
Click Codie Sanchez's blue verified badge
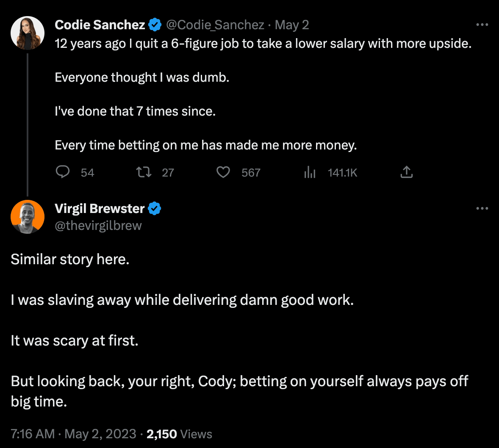pyautogui.click(x=155, y=25)
